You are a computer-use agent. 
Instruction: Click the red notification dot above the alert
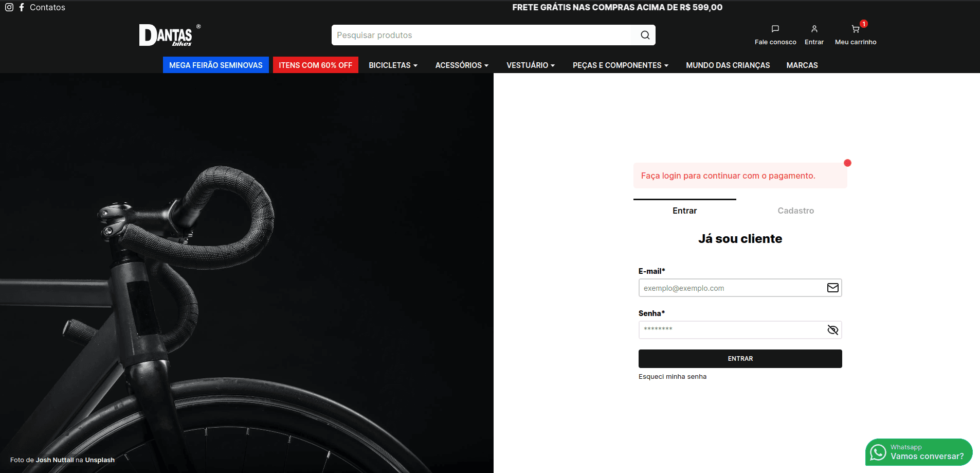[847, 163]
